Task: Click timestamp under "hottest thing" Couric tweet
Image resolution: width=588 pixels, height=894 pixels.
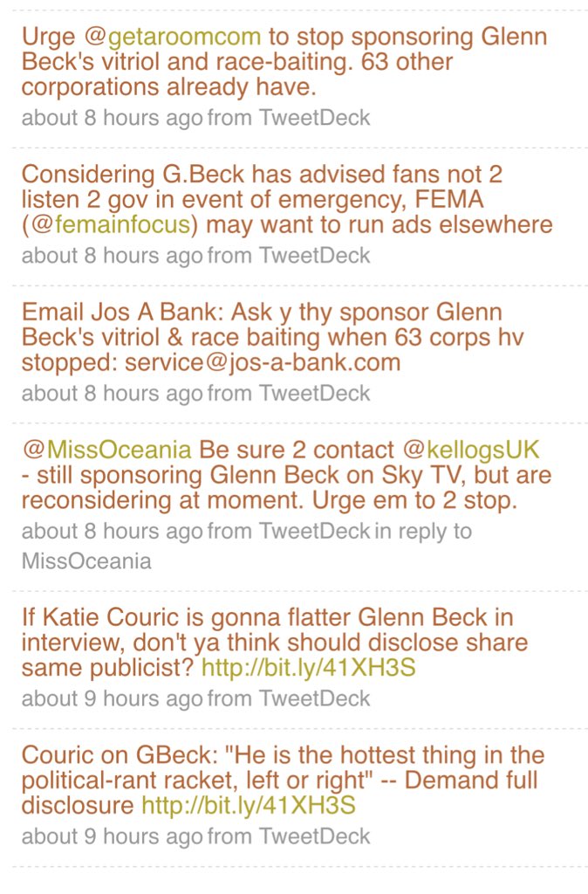Action: pyautogui.click(x=112, y=836)
